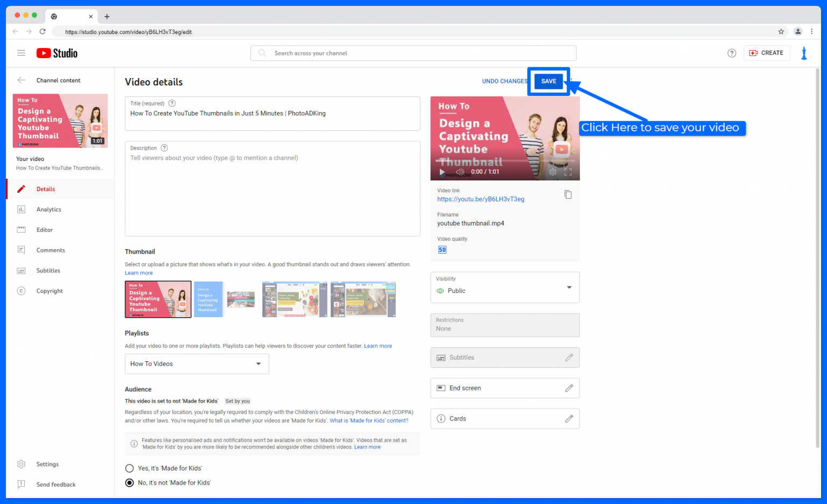Click the YouTube Studio logo
Screen dimensions: 827x504
[56, 53]
